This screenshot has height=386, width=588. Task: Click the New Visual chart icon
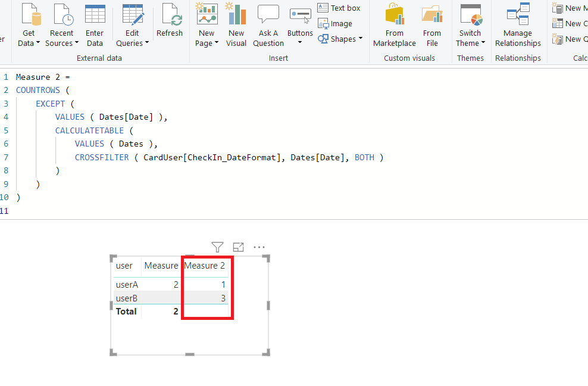236,19
